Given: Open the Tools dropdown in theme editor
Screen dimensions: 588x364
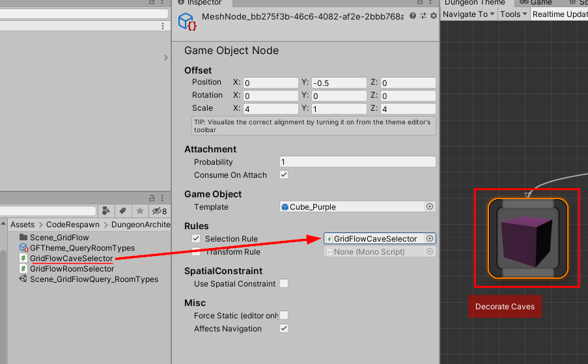Looking at the screenshot, I should coord(513,14).
